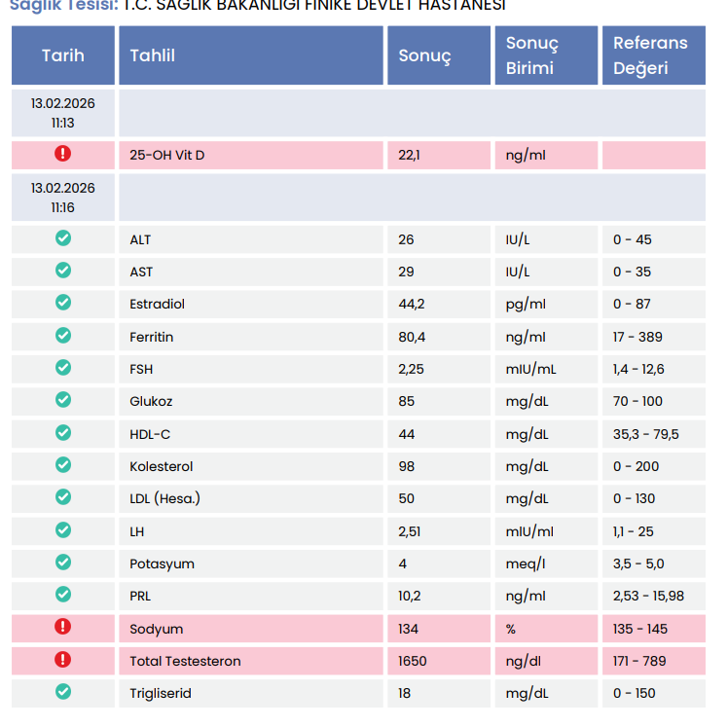
Task: Click the red warning icon beside 25-OH Vit D
Action: click(x=62, y=153)
